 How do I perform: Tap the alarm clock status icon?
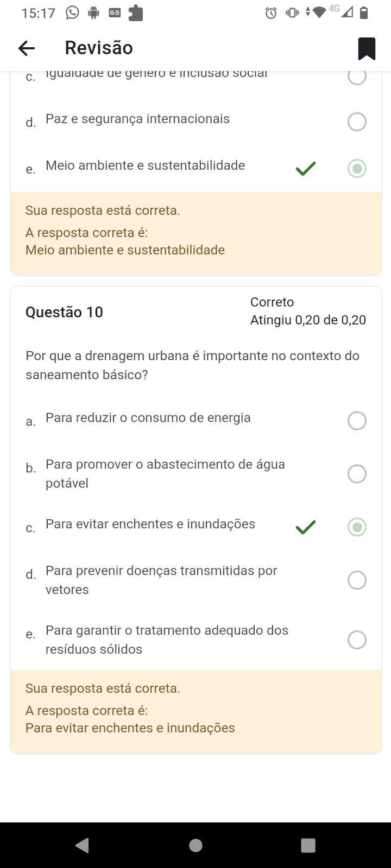tap(270, 13)
